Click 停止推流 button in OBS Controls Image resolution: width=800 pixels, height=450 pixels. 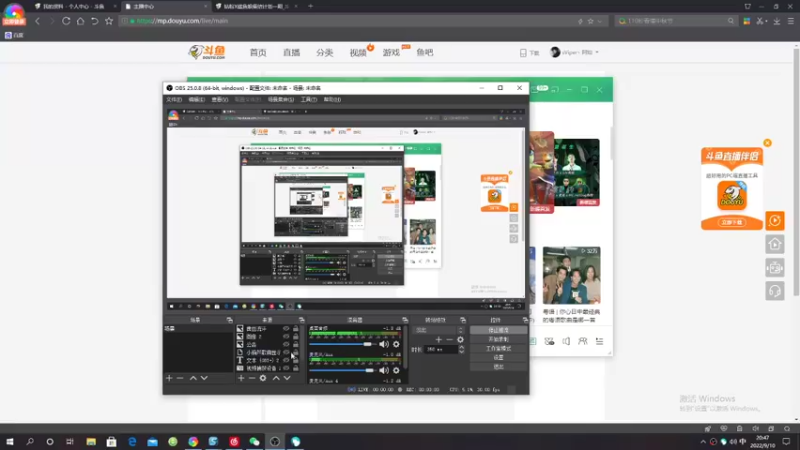coord(498,330)
